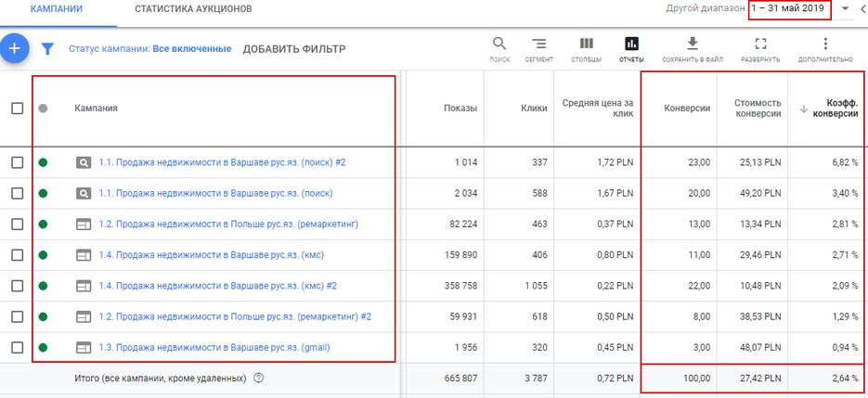Open the date range dropdown arrow

click(x=846, y=9)
